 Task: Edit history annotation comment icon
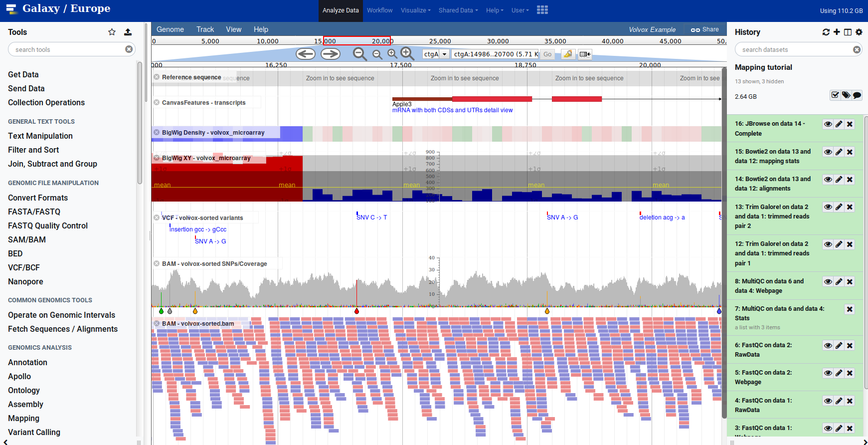pos(857,95)
